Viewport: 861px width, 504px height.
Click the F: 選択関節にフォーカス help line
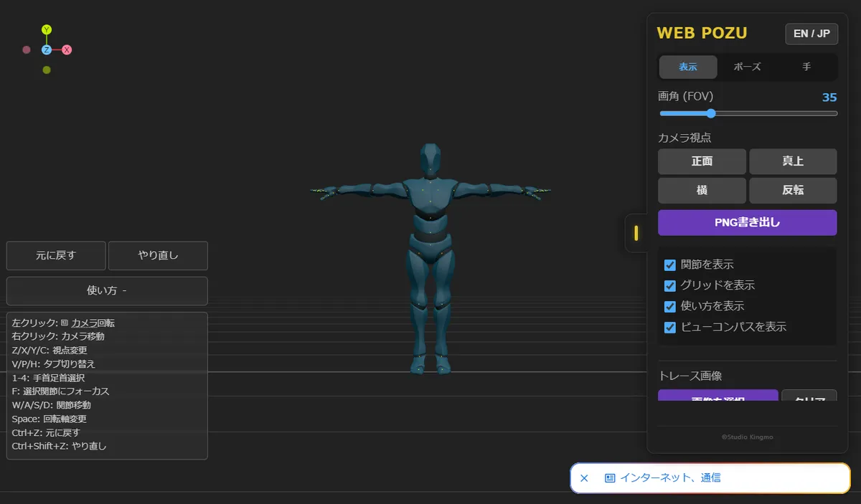61,391
